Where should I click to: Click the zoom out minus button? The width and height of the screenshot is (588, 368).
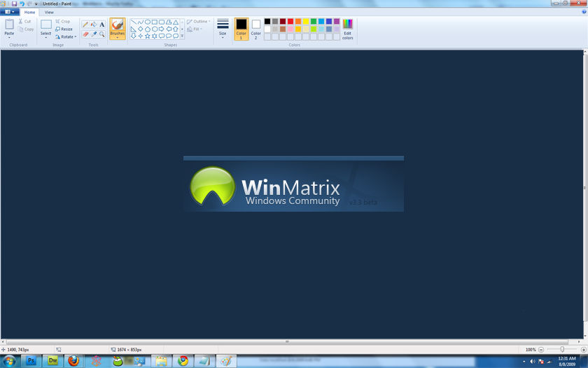pyautogui.click(x=540, y=350)
